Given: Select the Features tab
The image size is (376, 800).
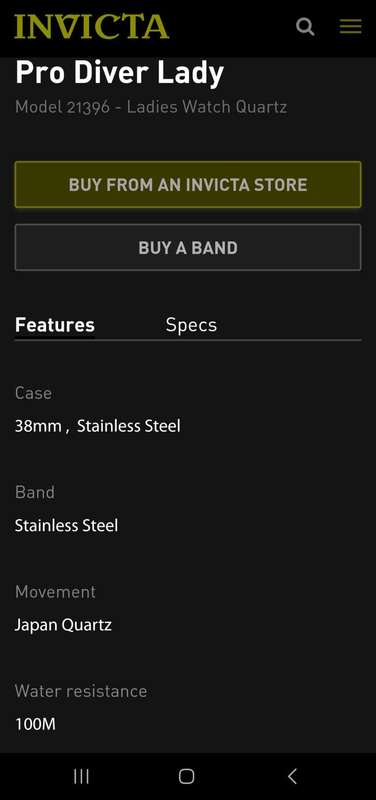Looking at the screenshot, I should [x=55, y=325].
